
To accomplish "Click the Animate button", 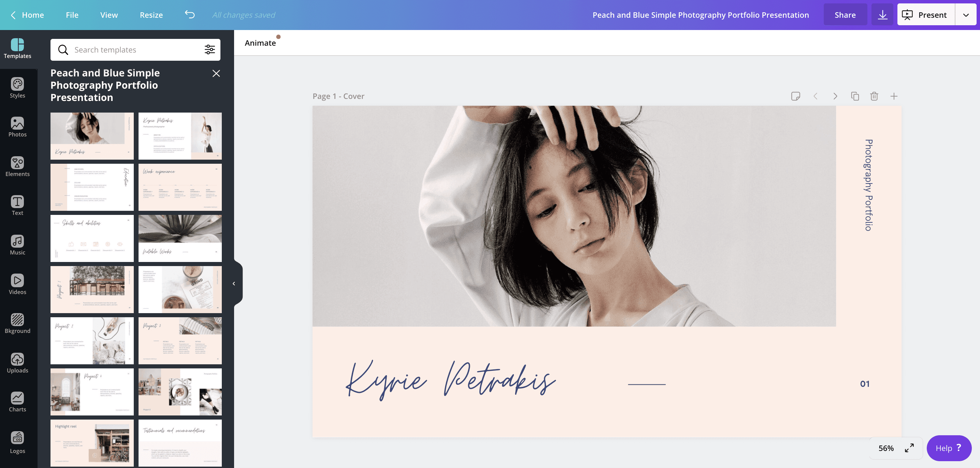I will (260, 43).
